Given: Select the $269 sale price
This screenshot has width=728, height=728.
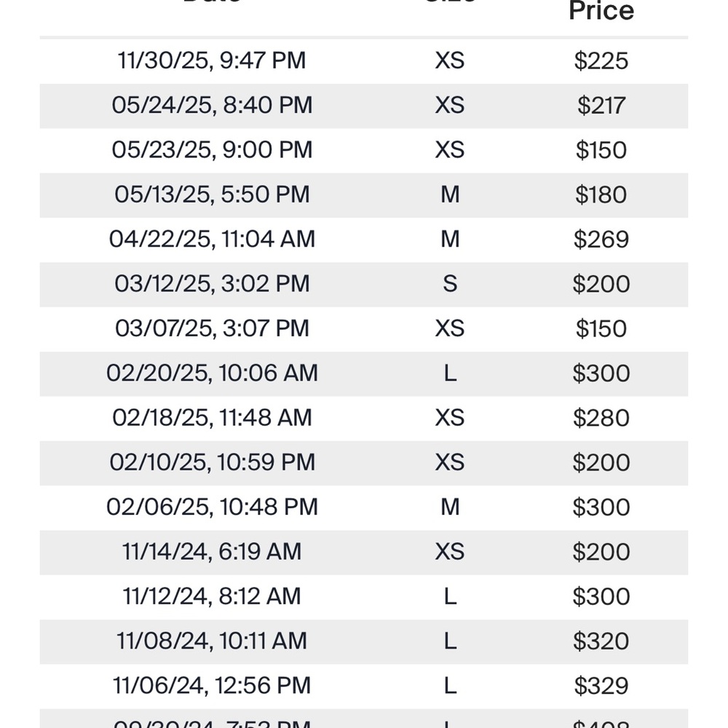Looking at the screenshot, I should click(x=601, y=239).
